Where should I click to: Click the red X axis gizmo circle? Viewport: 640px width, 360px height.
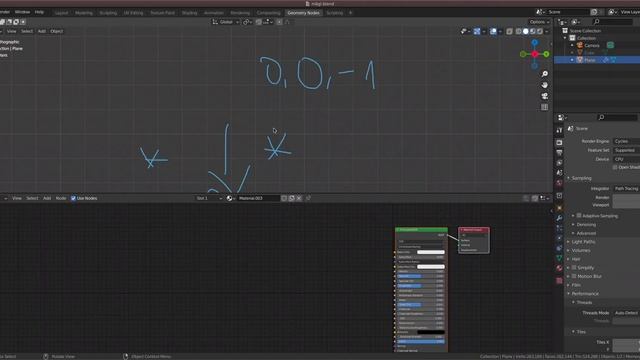[x=534, y=54]
